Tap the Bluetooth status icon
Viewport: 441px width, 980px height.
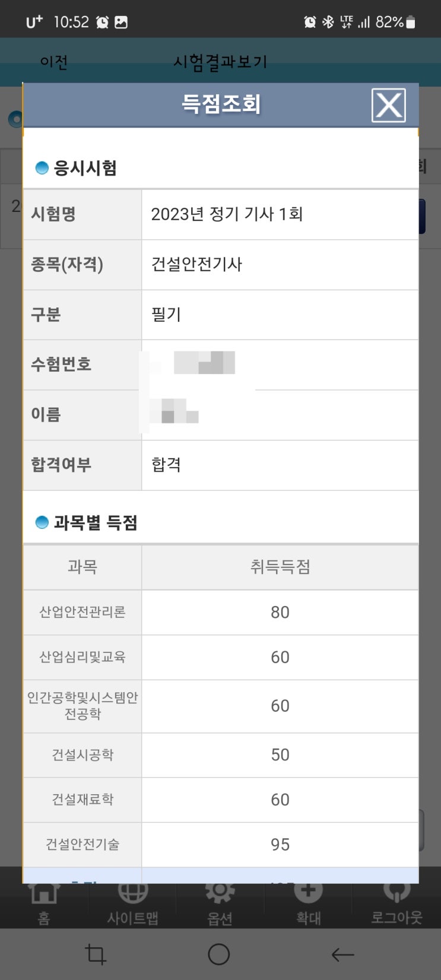(328, 23)
